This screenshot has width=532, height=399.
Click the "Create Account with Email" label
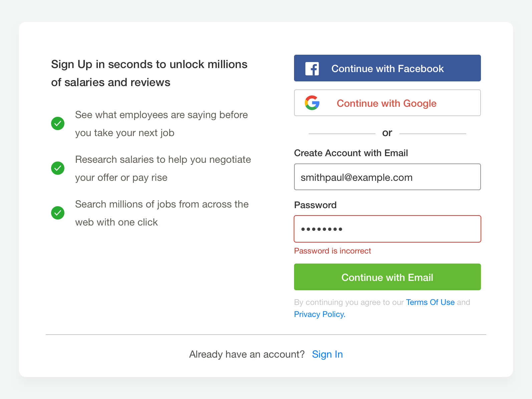pyautogui.click(x=351, y=153)
